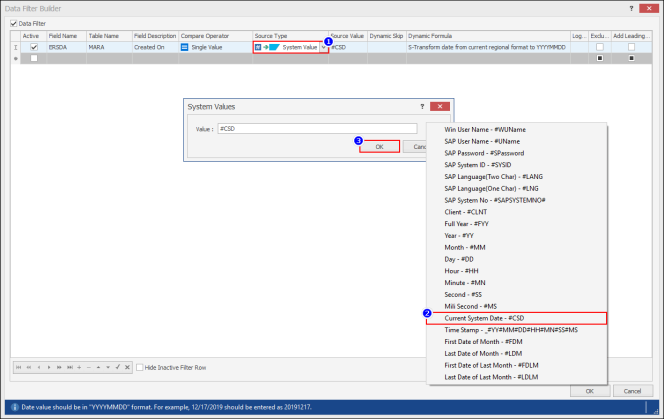The image size is (664, 419).
Task: Choose Mili Second - #MS entry
Action: tap(516, 306)
